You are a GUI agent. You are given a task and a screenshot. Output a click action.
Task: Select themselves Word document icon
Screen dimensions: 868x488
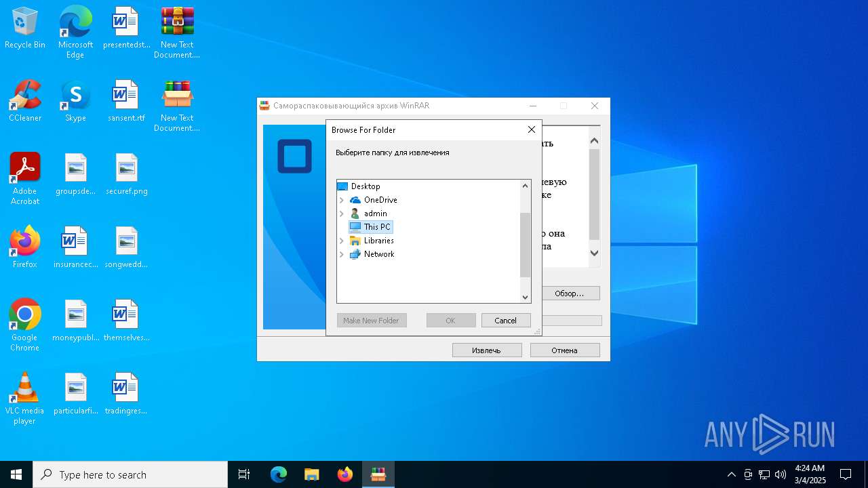click(x=126, y=321)
